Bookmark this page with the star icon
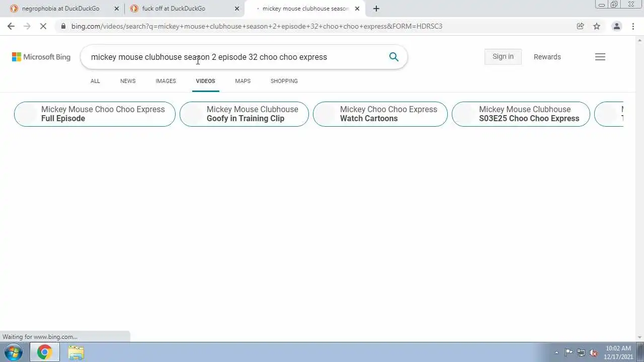The width and height of the screenshot is (644, 362). click(597, 26)
